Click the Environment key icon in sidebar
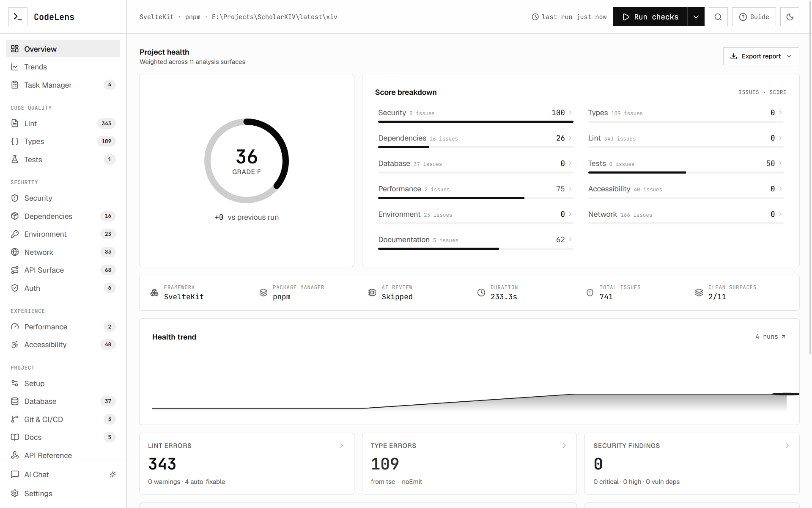Image resolution: width=812 pixels, height=508 pixels. pos(15,234)
